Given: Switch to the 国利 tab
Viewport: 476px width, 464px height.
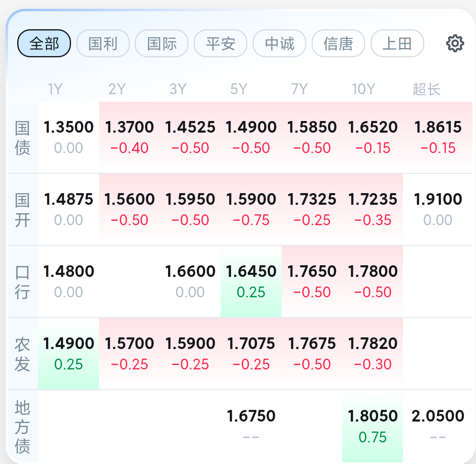Looking at the screenshot, I should click(x=103, y=43).
